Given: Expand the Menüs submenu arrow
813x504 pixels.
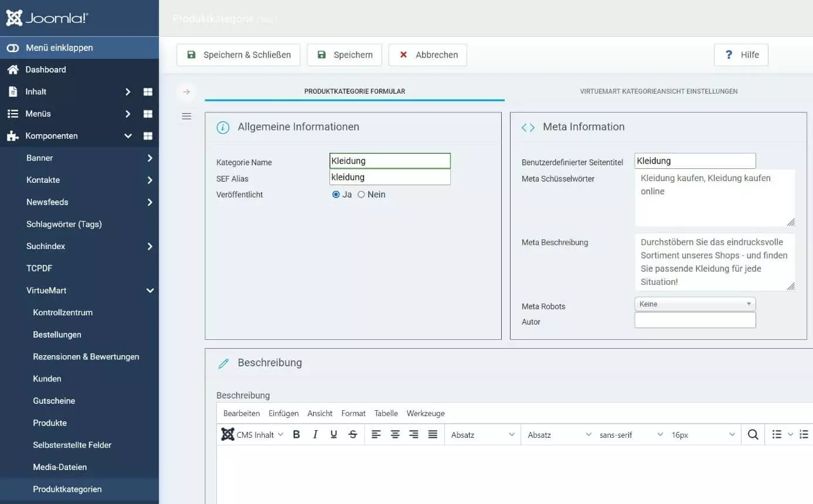Looking at the screenshot, I should pos(128,114).
